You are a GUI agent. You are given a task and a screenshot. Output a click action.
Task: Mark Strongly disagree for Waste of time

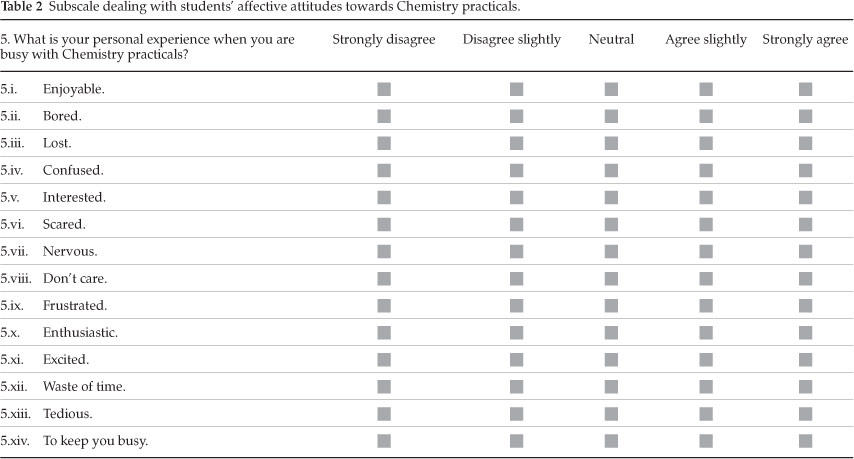384,386
